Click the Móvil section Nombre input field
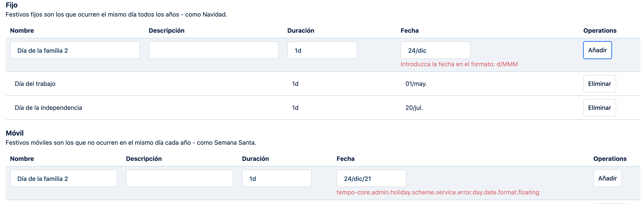The height and width of the screenshot is (204, 644). 63,178
